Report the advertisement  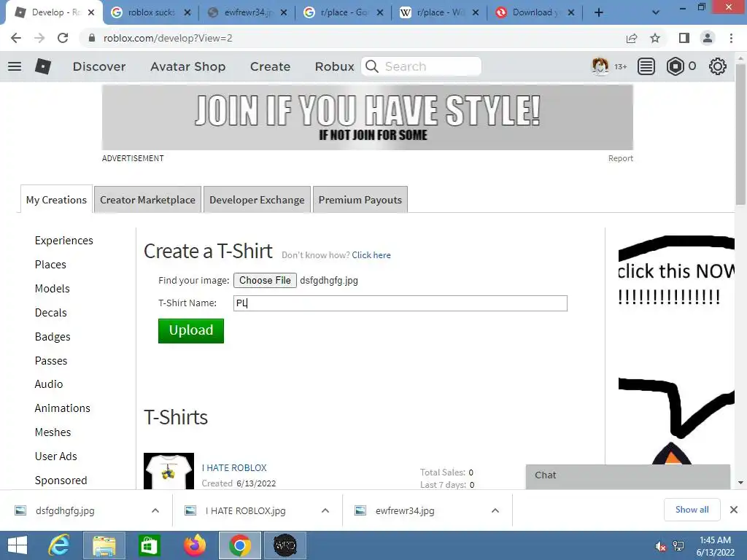[x=620, y=158]
